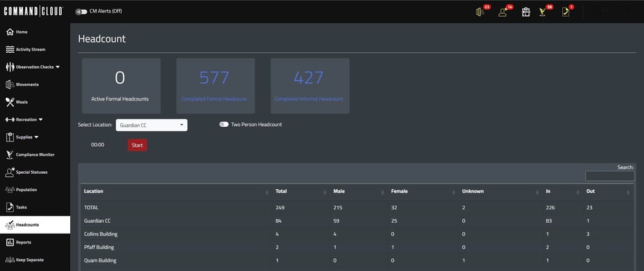Click the Observation Checks sidebar icon
The width and height of the screenshot is (644, 271).
pyautogui.click(x=10, y=67)
